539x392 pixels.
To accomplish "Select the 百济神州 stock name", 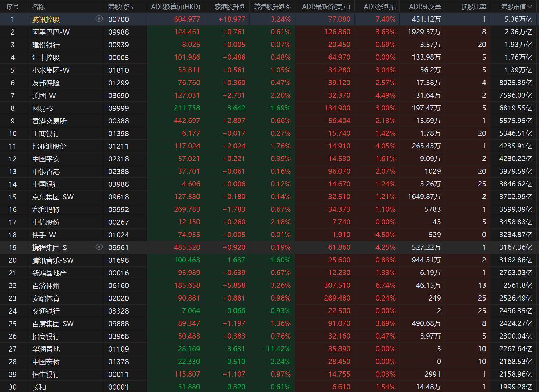I will coord(46,285).
